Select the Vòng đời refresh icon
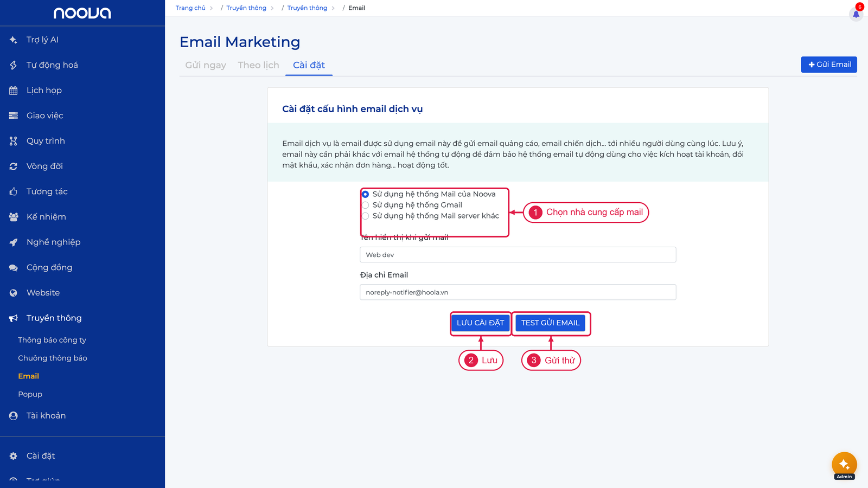The image size is (868, 488). pos(14,166)
